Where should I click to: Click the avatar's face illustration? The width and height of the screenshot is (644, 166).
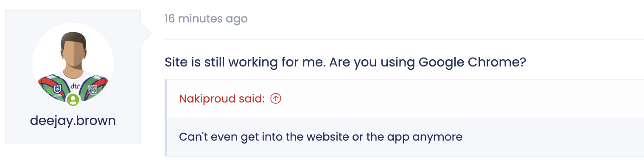point(73,56)
